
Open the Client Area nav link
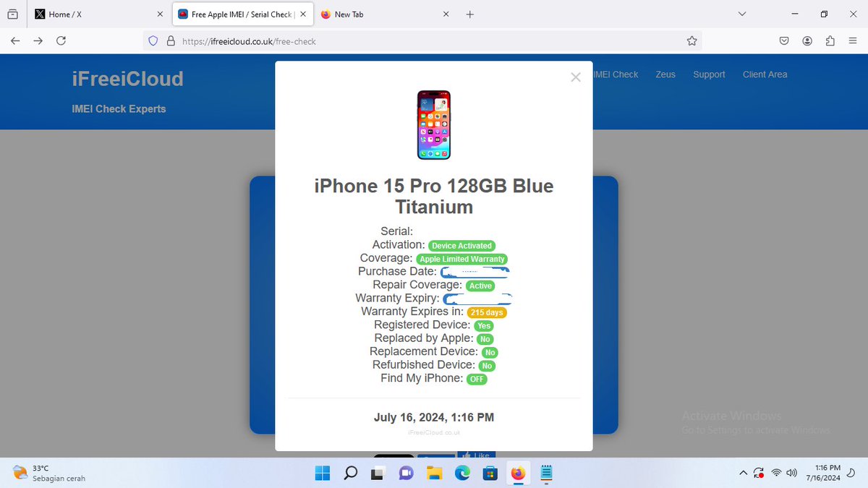765,74
